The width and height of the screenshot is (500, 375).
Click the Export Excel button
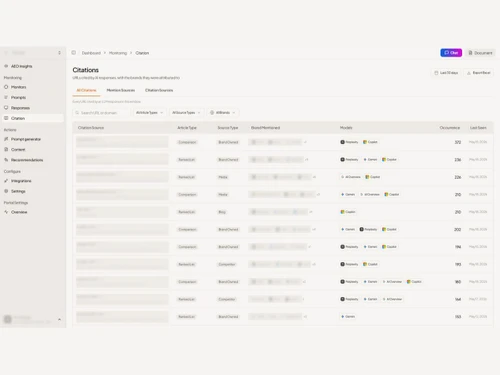point(479,73)
